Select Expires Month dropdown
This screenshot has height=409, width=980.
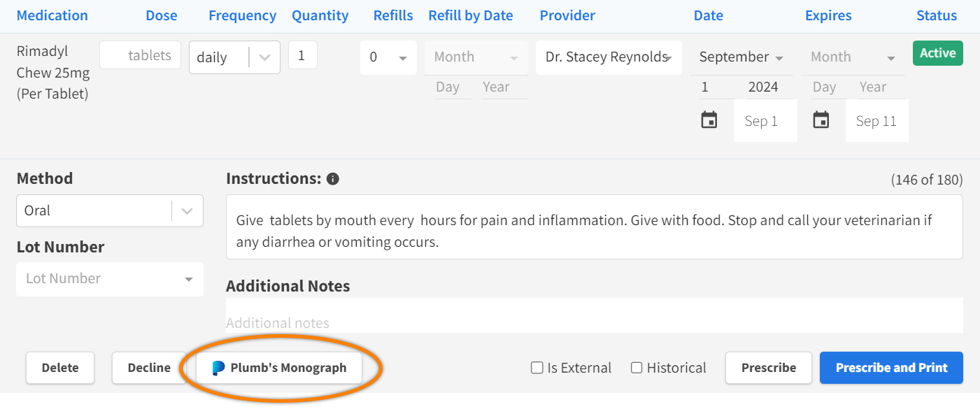(x=853, y=57)
